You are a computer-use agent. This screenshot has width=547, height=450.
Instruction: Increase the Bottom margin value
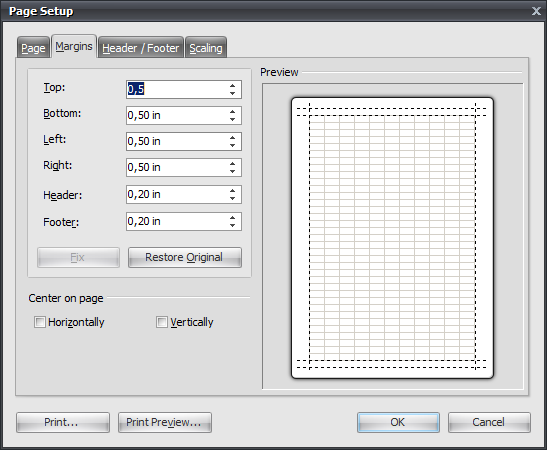pos(233,112)
